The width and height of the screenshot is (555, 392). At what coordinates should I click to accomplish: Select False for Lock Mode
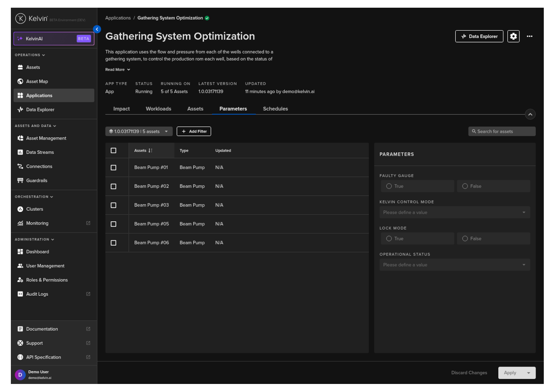tap(465, 239)
